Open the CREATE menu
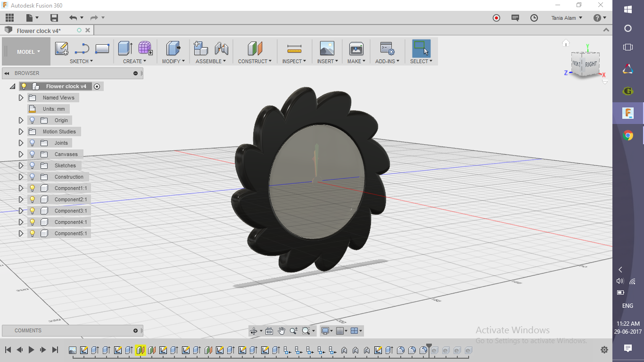644x362 pixels. coord(134,61)
